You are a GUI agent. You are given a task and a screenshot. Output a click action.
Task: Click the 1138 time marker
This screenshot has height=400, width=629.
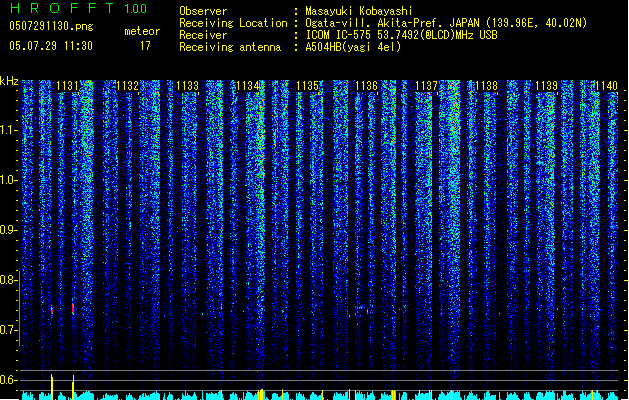[486, 86]
